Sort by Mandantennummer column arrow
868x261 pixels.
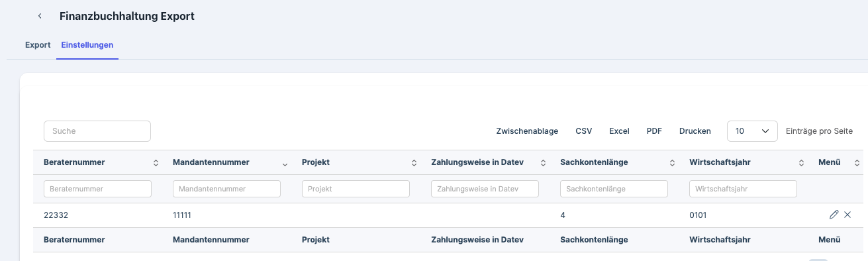[285, 164]
